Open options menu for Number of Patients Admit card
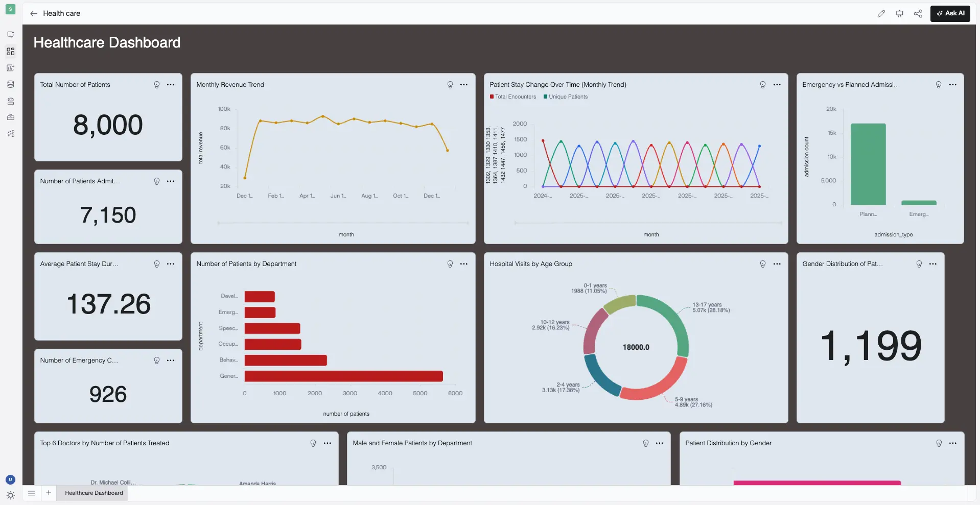Screen dimensions: 980x505 click(171, 181)
